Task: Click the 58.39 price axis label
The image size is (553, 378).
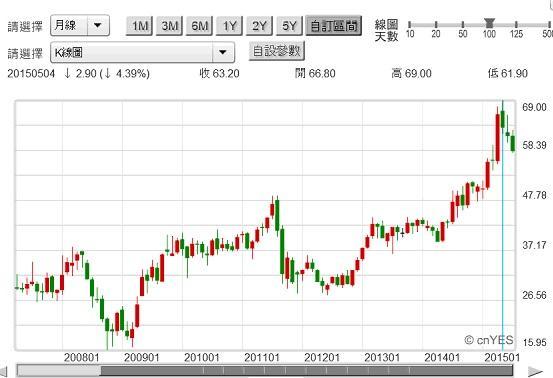Action: (x=534, y=145)
